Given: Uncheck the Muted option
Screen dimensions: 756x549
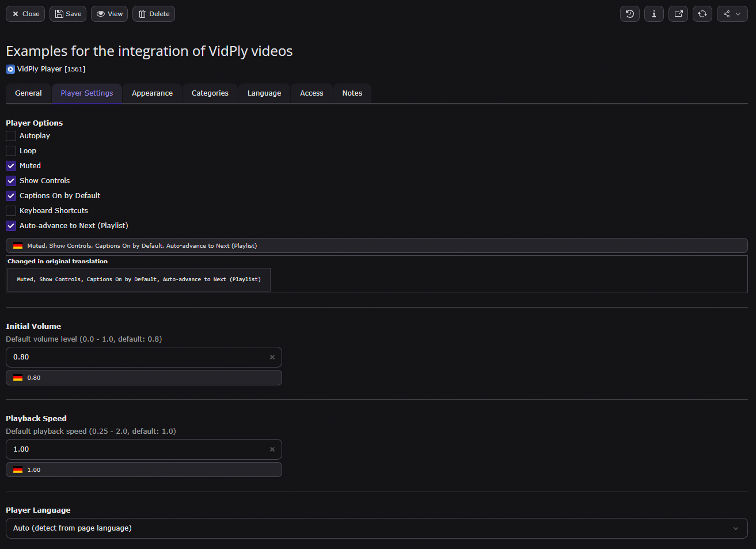Looking at the screenshot, I should 11,166.
